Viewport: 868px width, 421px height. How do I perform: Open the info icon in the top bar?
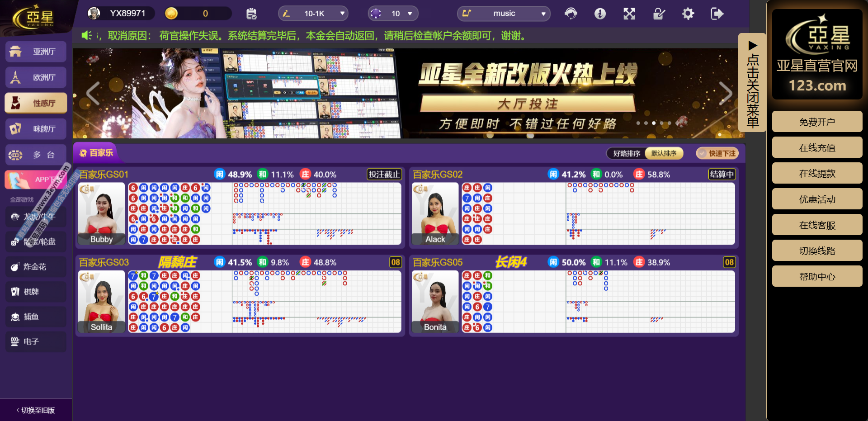600,14
